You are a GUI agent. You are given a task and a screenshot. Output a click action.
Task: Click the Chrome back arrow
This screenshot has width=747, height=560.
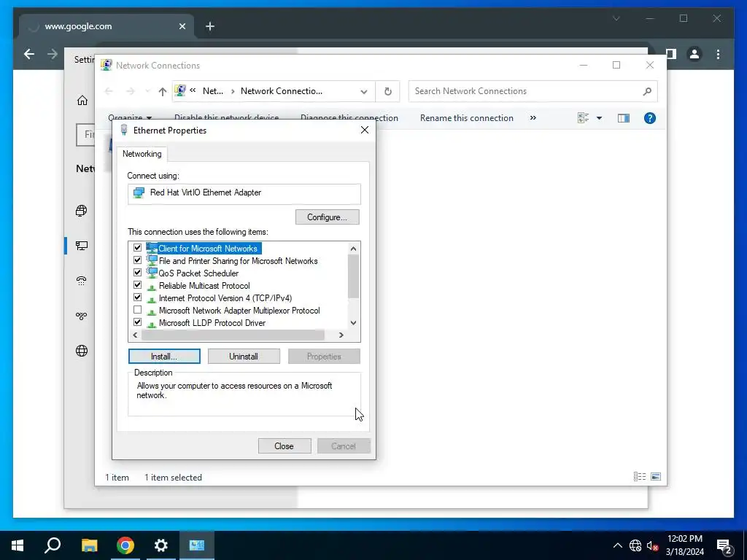(29, 54)
